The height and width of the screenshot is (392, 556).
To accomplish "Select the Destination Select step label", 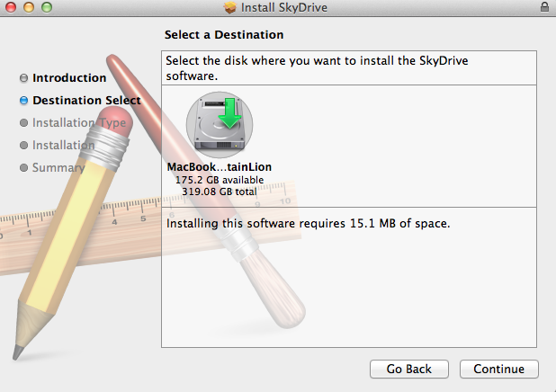I will tap(86, 101).
